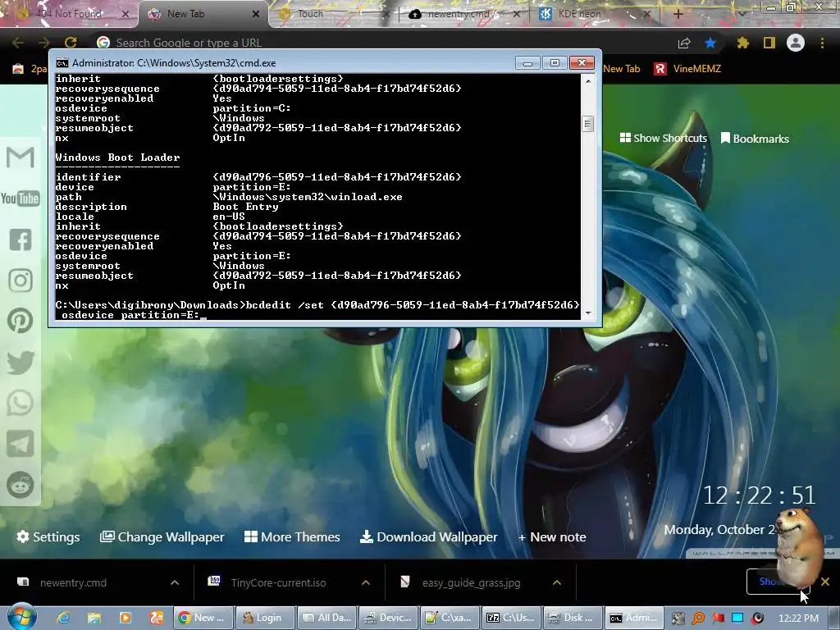Go forward in Chrome

(44, 43)
